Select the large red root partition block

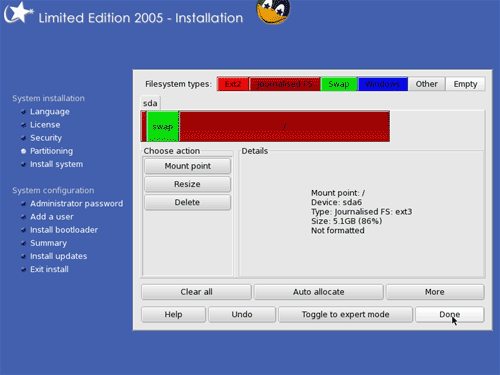click(x=284, y=127)
